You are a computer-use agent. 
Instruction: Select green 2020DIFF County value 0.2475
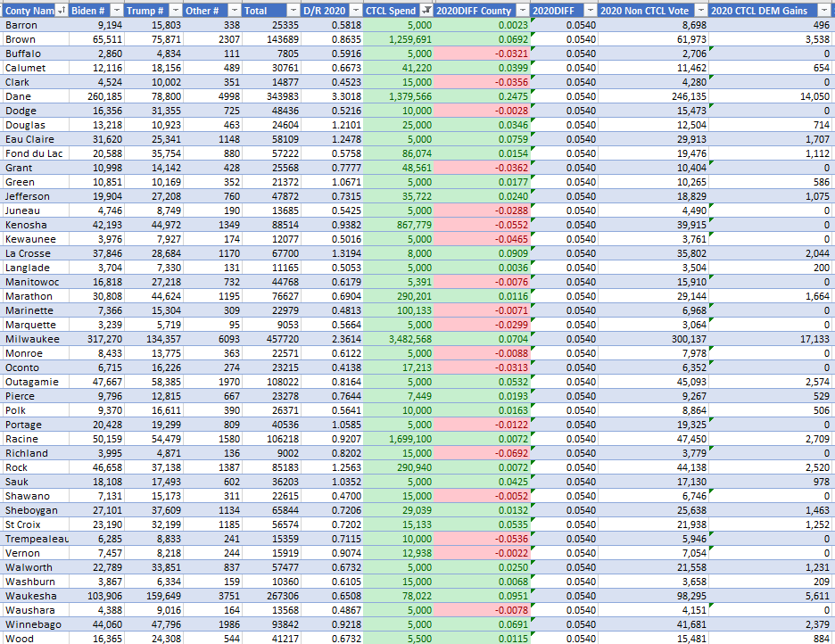point(482,96)
